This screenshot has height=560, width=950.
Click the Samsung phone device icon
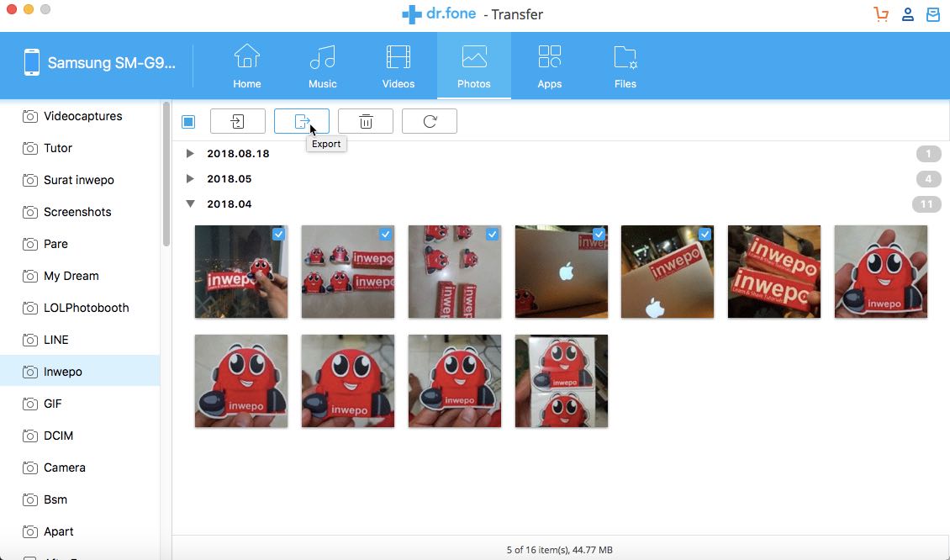coord(31,62)
